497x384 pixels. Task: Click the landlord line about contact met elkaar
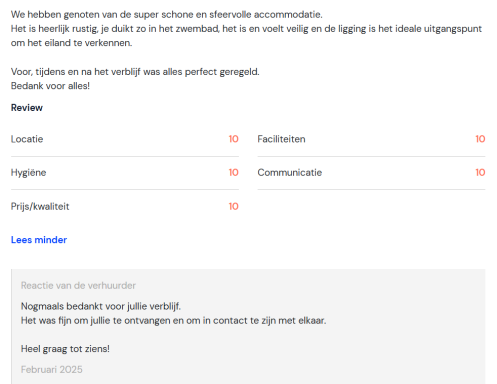(x=173, y=320)
